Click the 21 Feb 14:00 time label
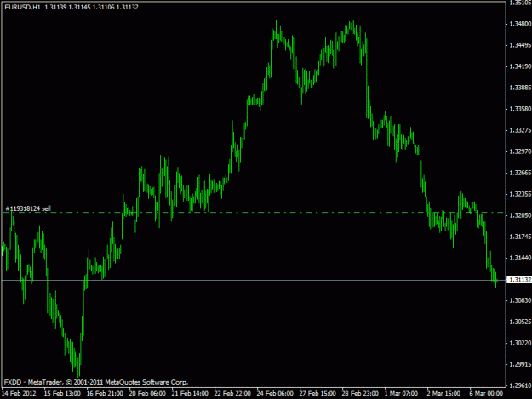 pyautogui.click(x=190, y=394)
